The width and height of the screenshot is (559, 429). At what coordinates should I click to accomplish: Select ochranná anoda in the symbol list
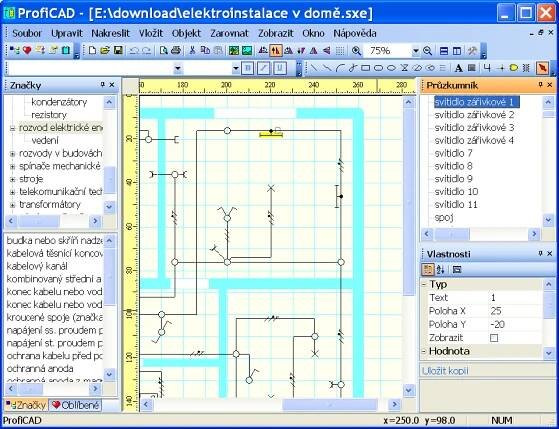[40, 368]
